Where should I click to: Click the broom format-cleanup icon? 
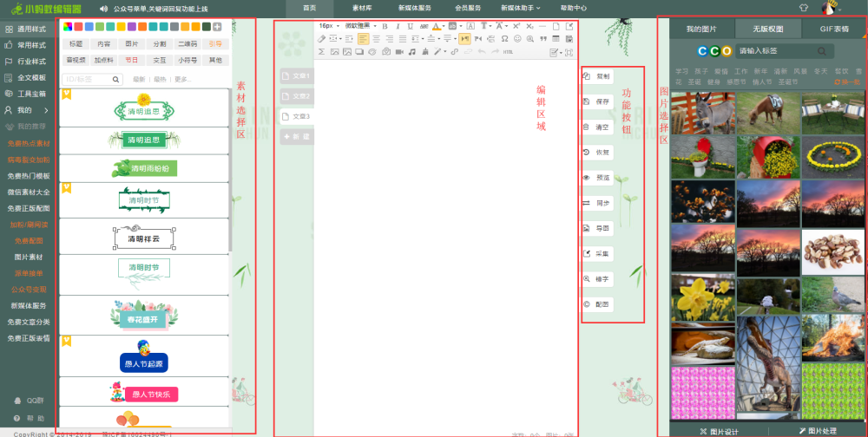pyautogui.click(x=424, y=52)
